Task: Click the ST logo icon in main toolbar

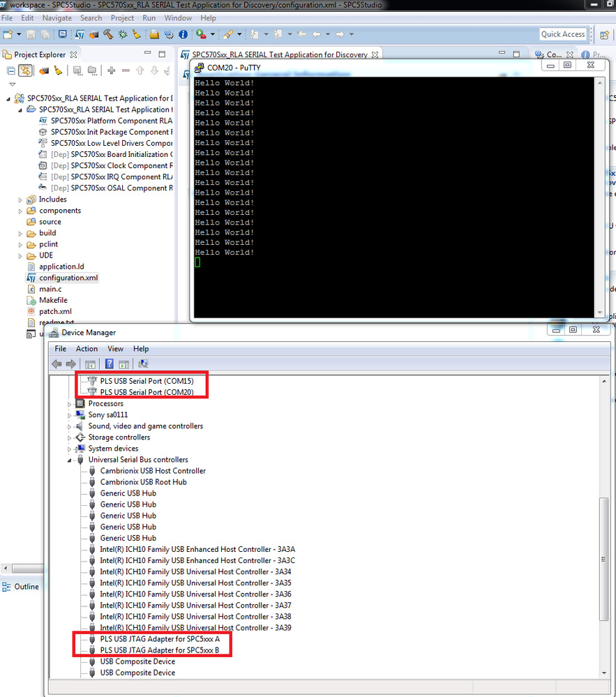Action: pos(80,34)
